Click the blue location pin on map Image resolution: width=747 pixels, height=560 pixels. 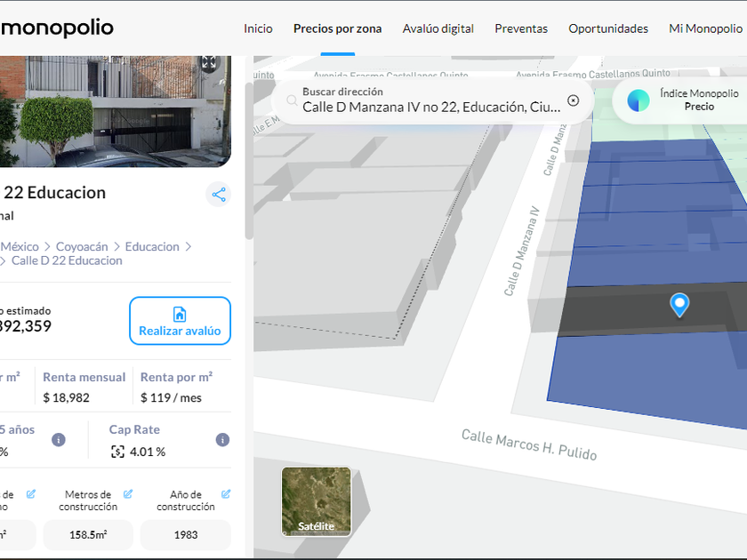(679, 305)
